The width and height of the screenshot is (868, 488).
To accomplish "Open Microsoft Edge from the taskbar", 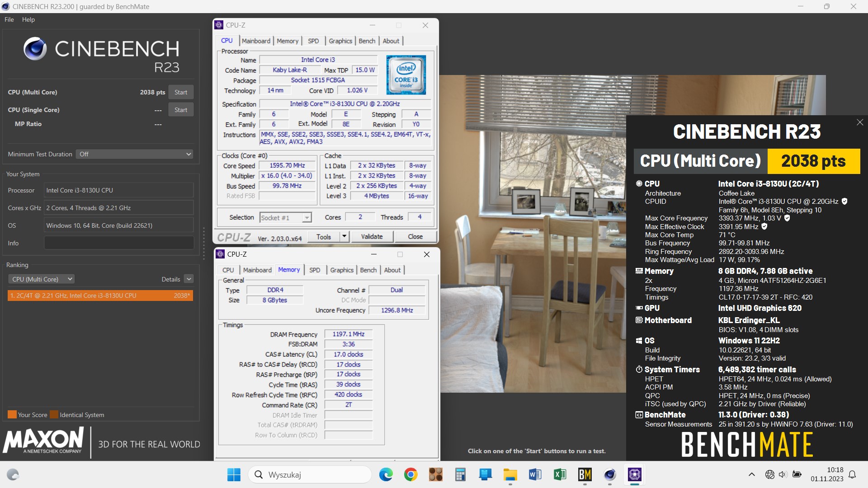I will (x=386, y=474).
